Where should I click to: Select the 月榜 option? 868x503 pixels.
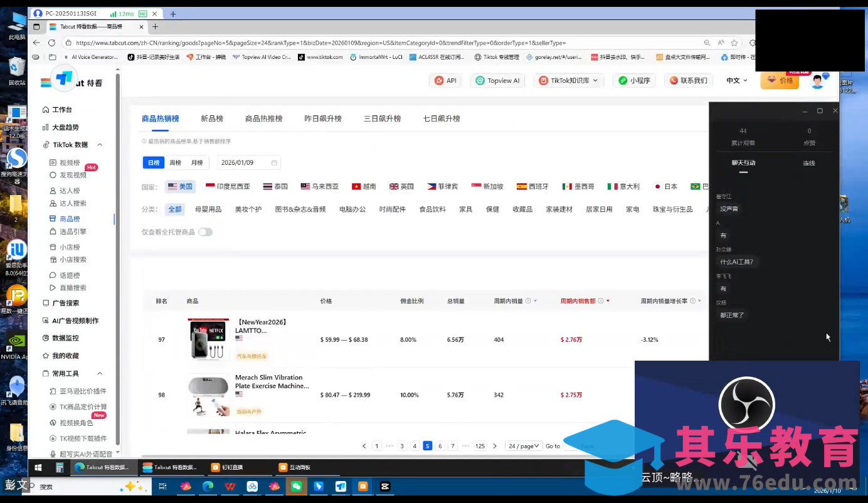click(197, 162)
